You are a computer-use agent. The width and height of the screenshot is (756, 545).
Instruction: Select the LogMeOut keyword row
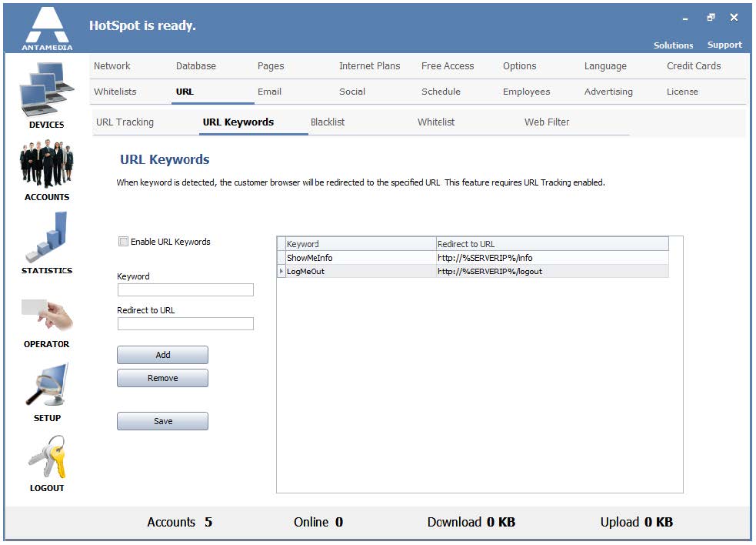[473, 272]
